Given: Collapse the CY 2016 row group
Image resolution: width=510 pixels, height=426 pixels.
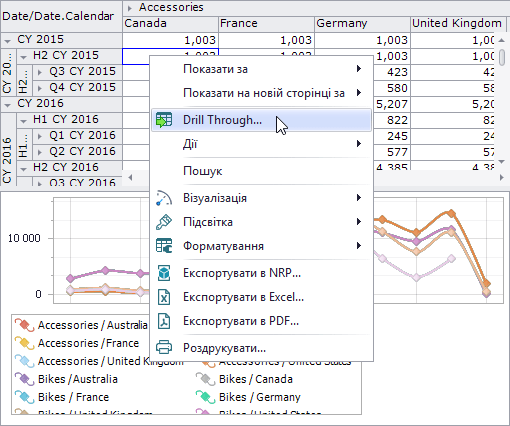Looking at the screenshot, I should 7,105.
